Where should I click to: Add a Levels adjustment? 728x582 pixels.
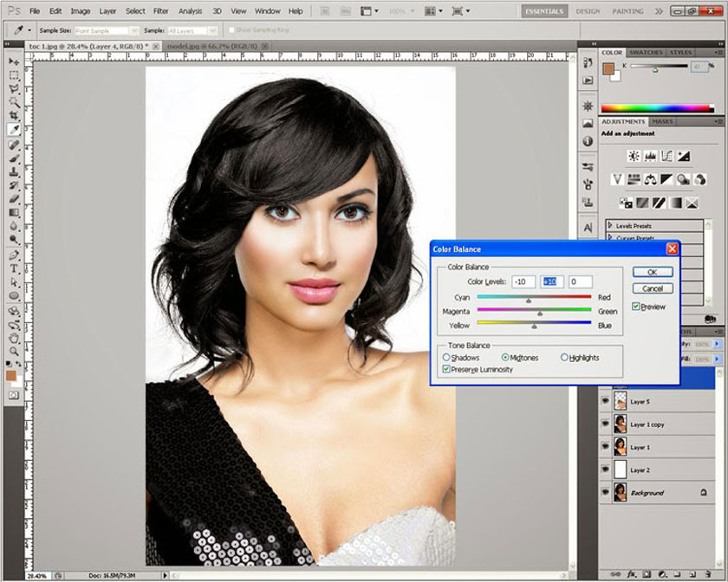[x=650, y=157]
